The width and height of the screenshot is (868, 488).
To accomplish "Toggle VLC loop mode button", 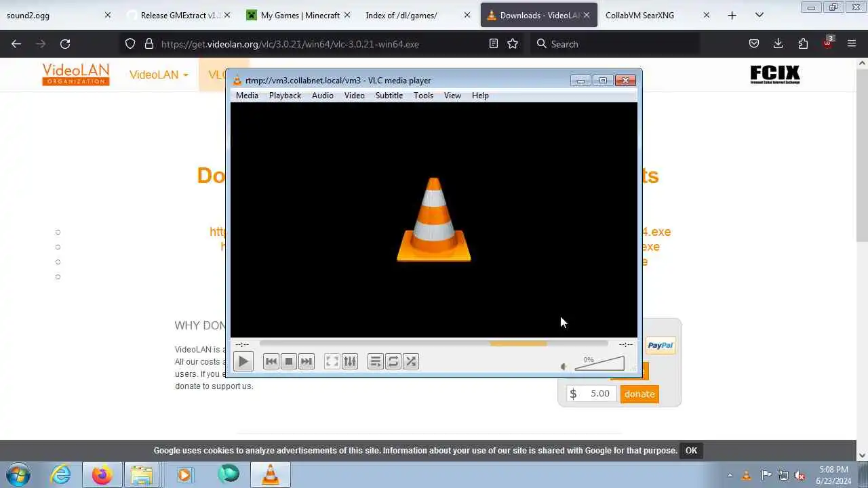I will (393, 361).
